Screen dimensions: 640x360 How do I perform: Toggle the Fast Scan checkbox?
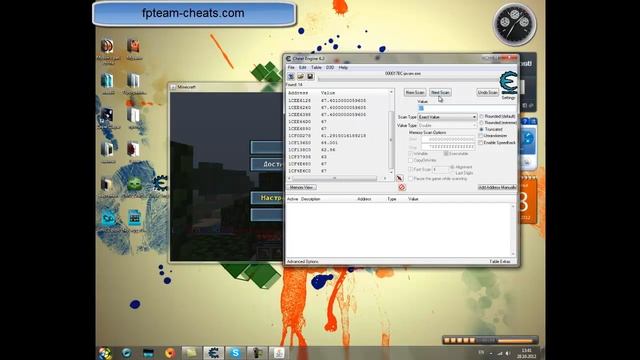411,169
